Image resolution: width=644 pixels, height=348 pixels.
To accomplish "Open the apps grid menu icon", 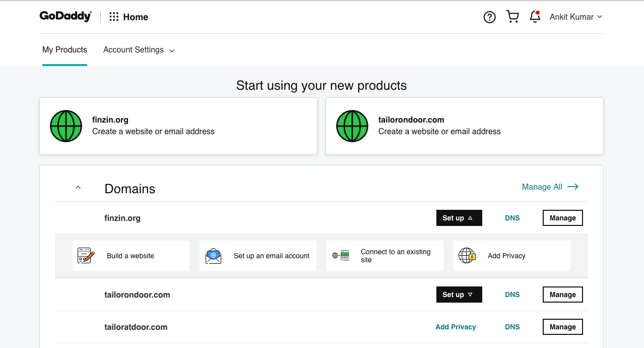I will coord(114,17).
